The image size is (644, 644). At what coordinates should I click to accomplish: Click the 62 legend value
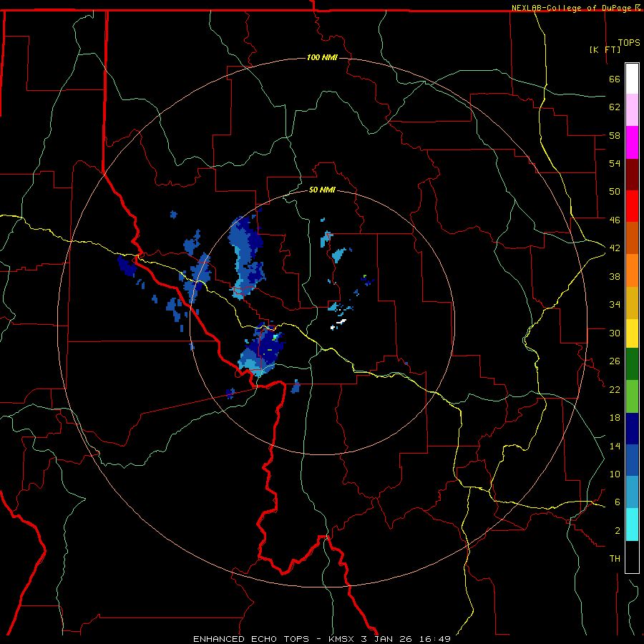click(x=615, y=107)
